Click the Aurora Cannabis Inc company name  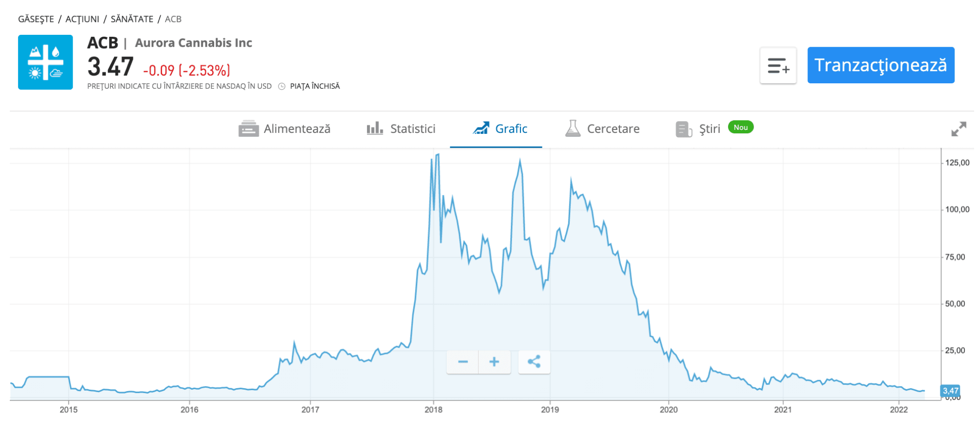(x=194, y=43)
